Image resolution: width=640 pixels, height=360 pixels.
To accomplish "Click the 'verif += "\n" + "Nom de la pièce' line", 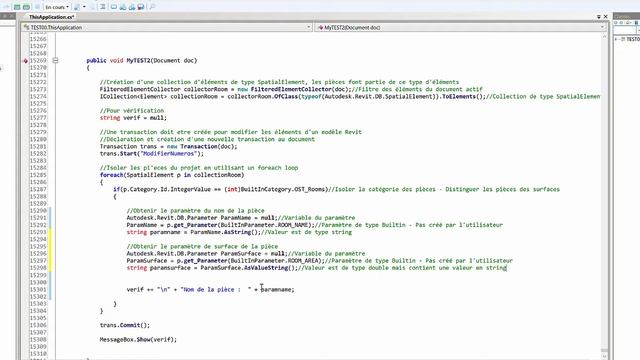I will [210, 289].
